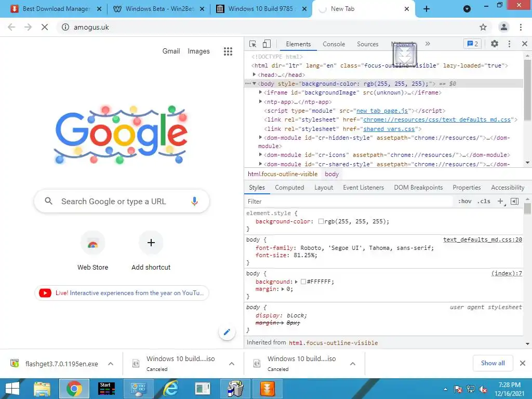Close the Windows 10 Build 9785 tab
The image size is (532, 399).
(304, 9)
